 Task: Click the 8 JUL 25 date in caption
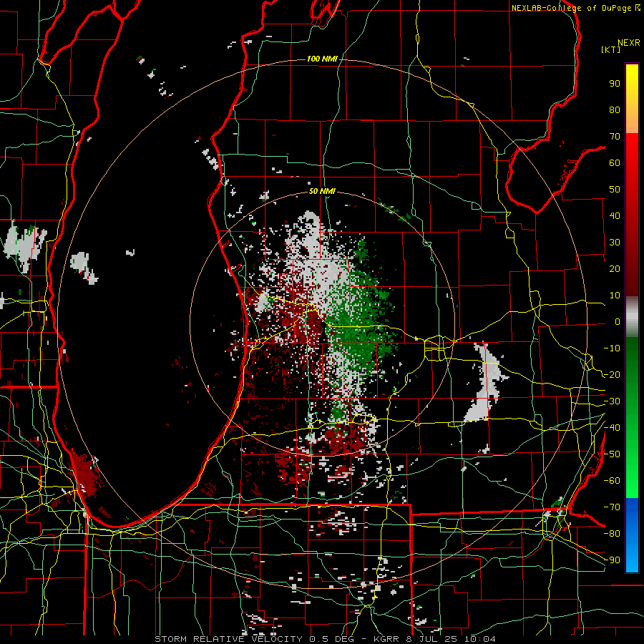432,639
